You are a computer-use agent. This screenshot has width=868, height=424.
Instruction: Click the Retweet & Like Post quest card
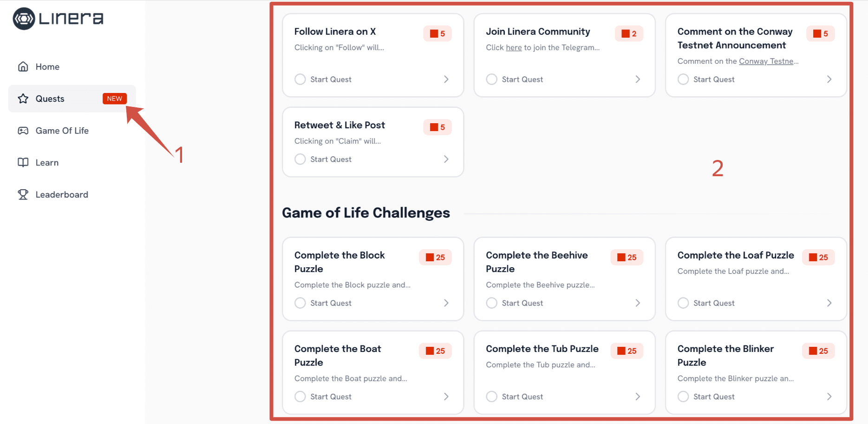[x=372, y=142]
